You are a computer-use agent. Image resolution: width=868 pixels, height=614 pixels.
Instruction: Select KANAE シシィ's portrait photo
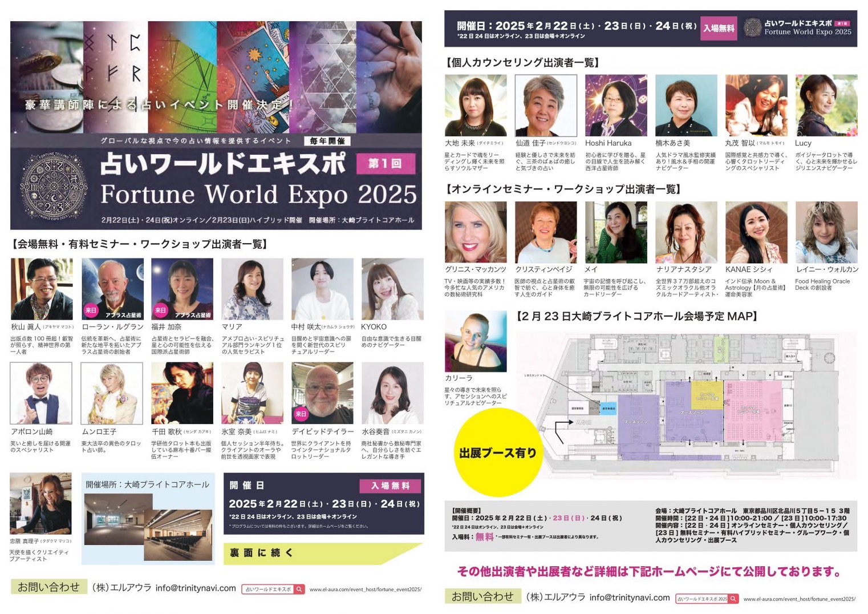pos(756,232)
